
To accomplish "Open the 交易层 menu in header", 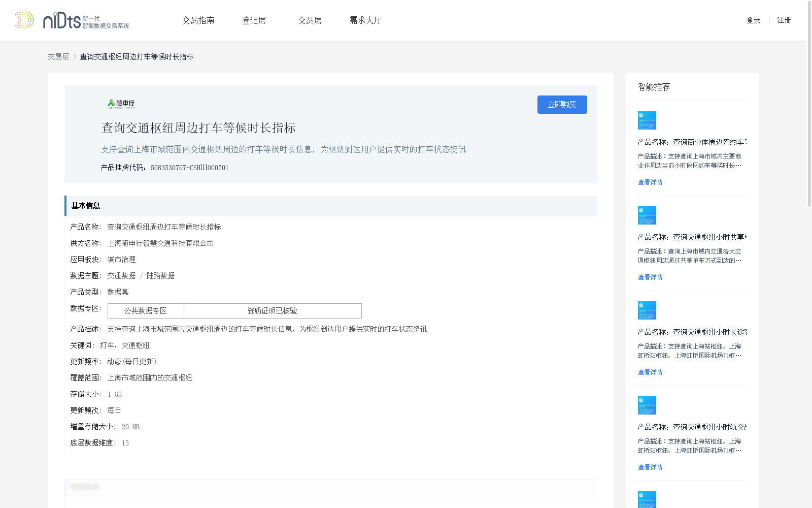I will pos(310,20).
